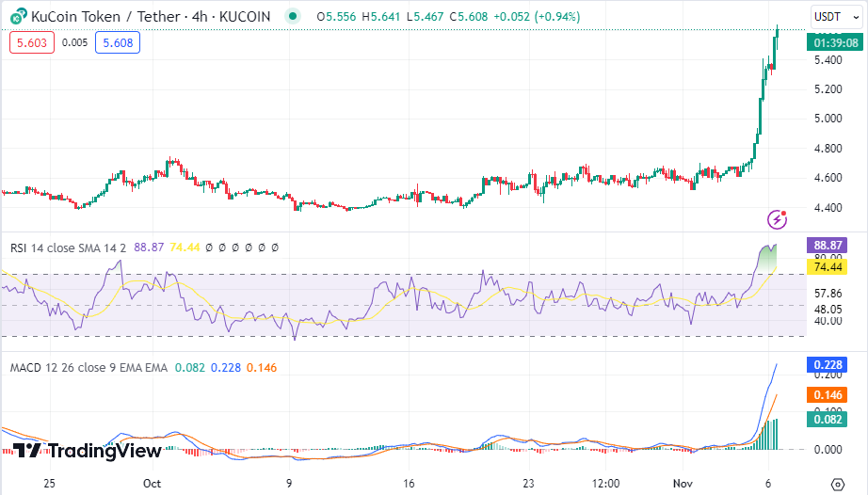This screenshot has height=495, width=868.
Task: Click the 25 date label on time axis
Action: point(49,484)
